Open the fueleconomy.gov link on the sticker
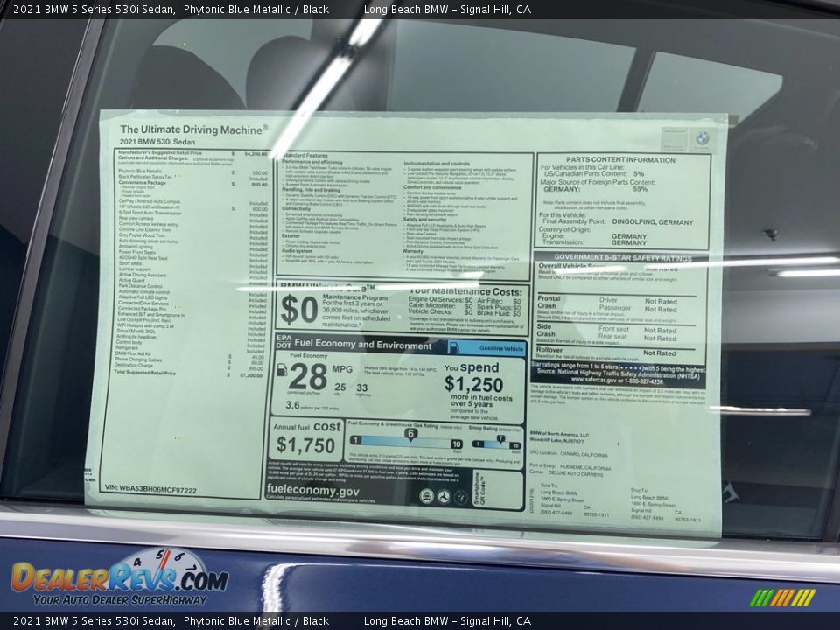 [313, 490]
